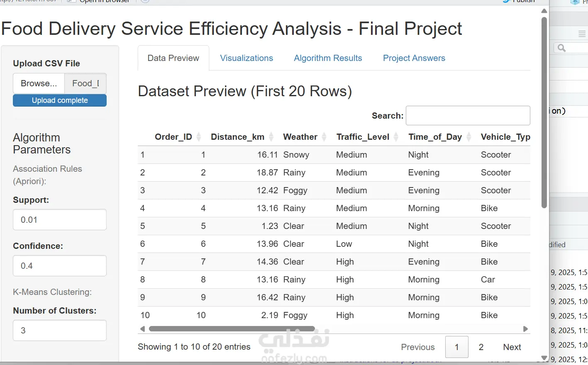588x365 pixels.
Task: Sort by Distance_km using its sort arrows
Action: pyautogui.click(x=271, y=137)
